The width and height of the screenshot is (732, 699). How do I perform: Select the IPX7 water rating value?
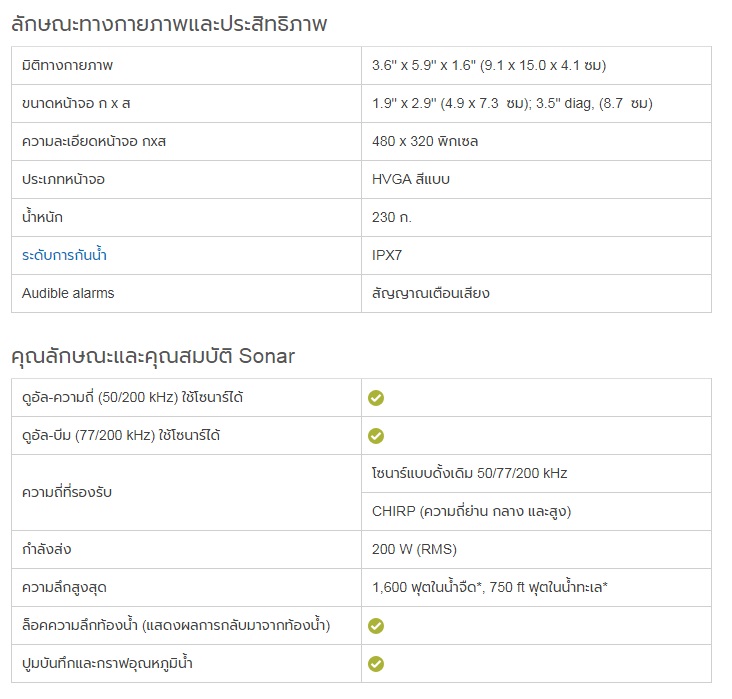click(x=387, y=255)
